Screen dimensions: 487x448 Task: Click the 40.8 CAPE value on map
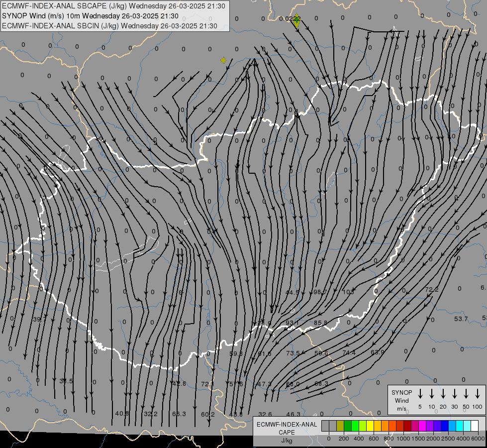point(122,414)
